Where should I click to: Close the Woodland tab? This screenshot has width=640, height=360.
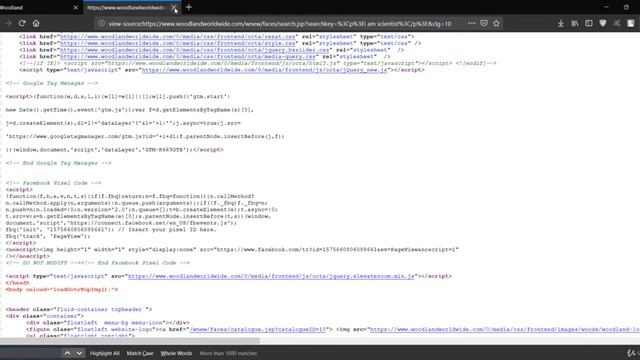point(76,7)
